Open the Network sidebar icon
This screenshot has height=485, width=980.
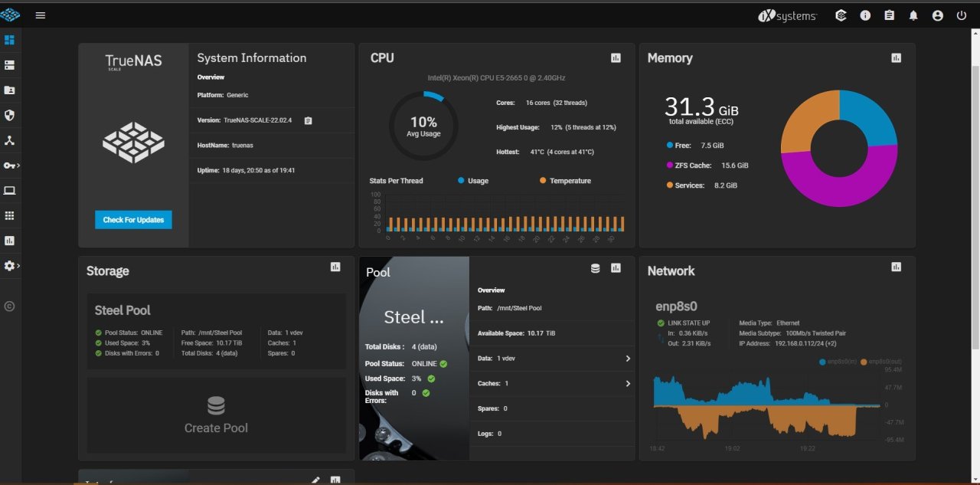(10, 141)
